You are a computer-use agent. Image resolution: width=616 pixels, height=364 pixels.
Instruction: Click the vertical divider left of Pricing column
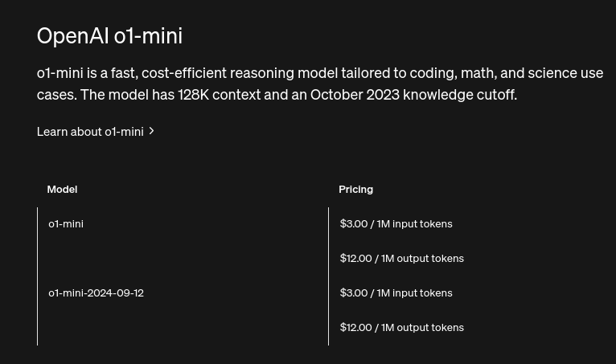coord(328,276)
